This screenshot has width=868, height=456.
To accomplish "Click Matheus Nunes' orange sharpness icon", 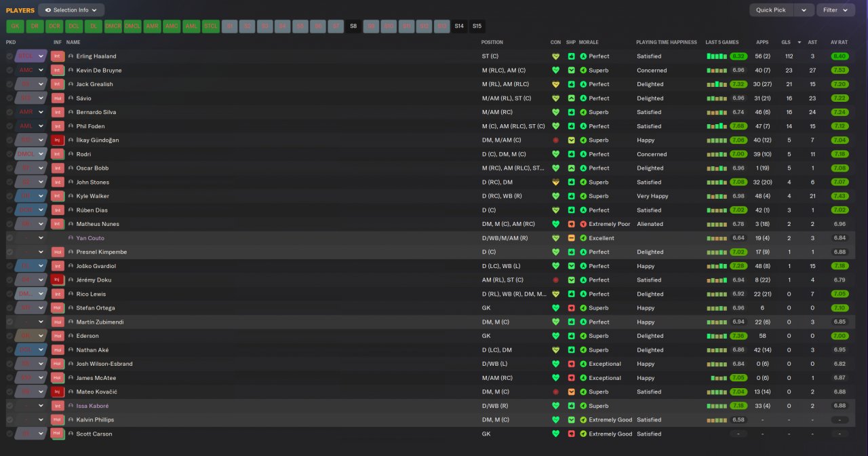I will click(x=572, y=224).
